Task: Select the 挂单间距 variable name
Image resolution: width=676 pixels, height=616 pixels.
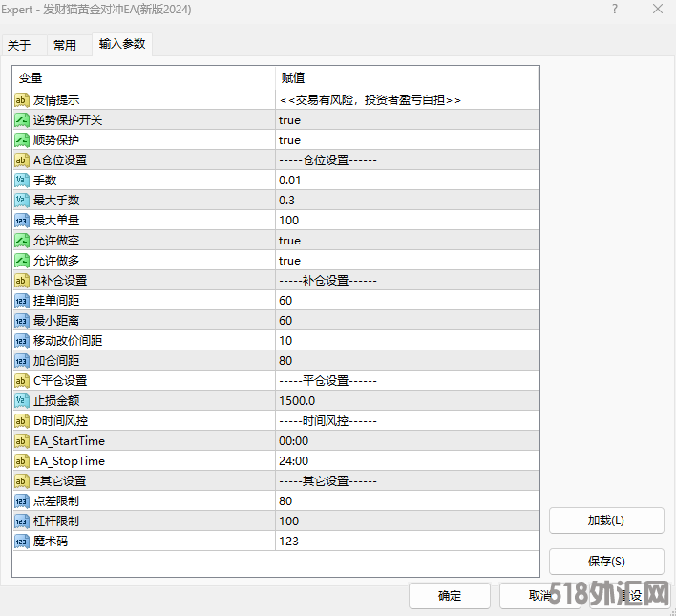Action: (56, 301)
